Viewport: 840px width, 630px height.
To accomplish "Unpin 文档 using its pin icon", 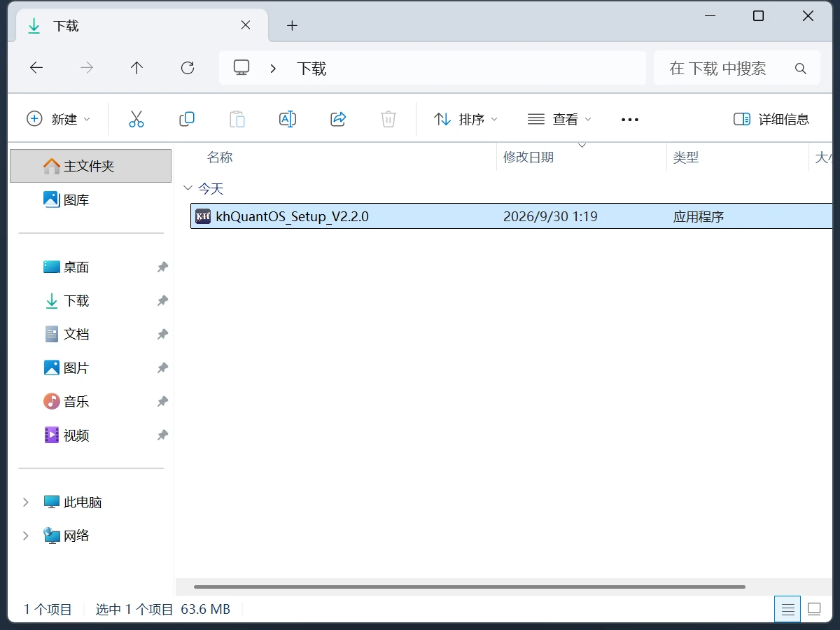I will coord(162,334).
